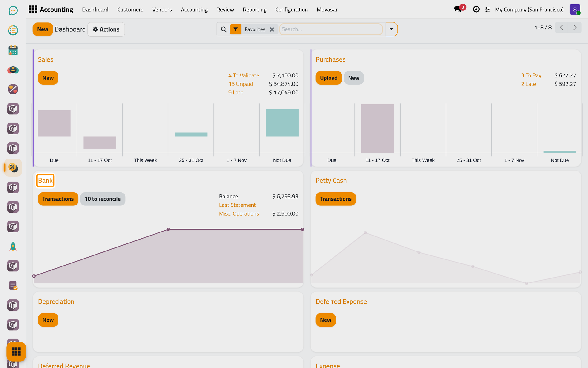Open the Depreciation journal title
Image resolution: width=588 pixels, height=368 pixels.
click(x=56, y=302)
